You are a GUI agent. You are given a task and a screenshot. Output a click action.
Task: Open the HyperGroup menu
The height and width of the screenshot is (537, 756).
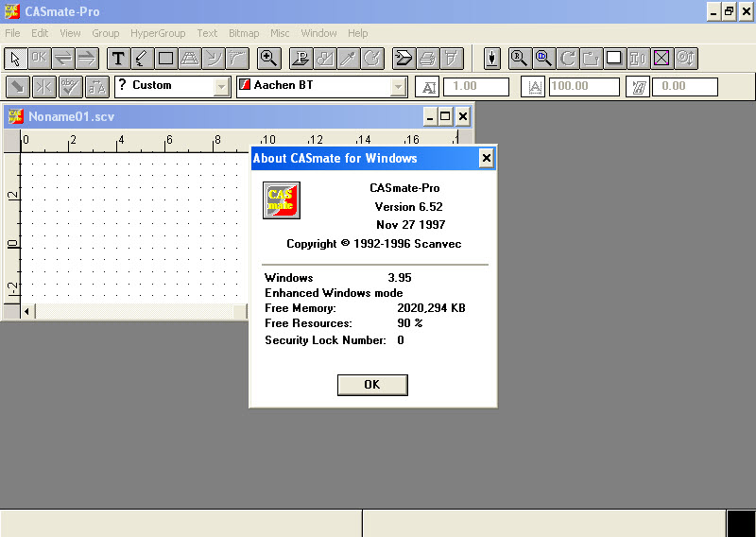(x=158, y=33)
